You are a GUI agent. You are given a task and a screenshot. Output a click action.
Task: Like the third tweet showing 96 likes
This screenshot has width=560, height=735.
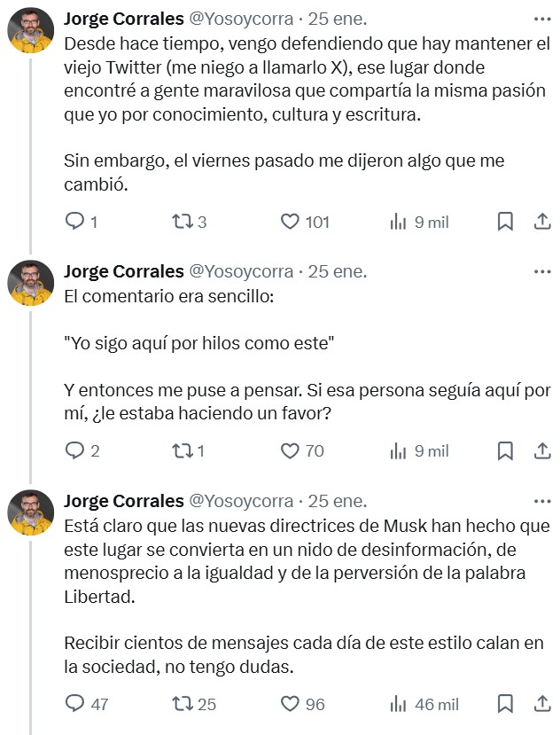pos(292,705)
